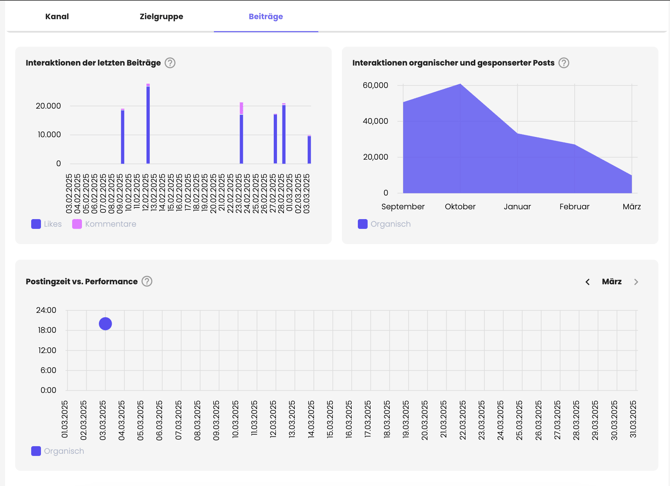Select the Beiträge tab

click(x=266, y=16)
